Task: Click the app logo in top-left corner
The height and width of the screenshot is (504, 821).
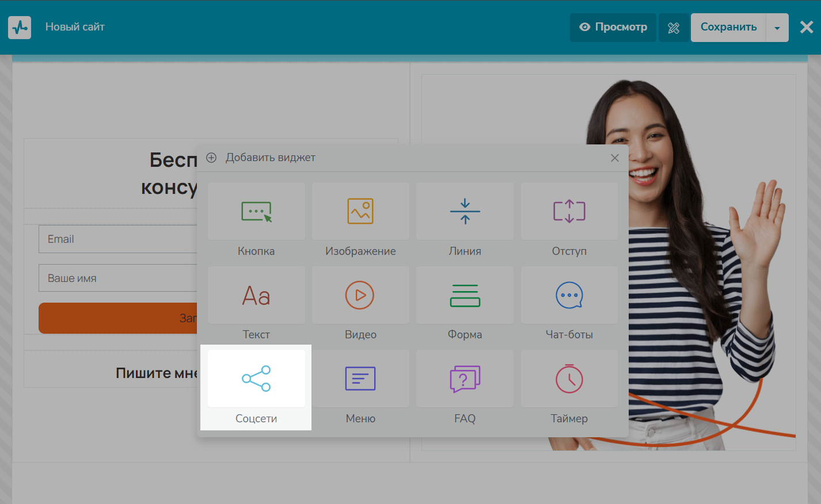Action: tap(20, 27)
